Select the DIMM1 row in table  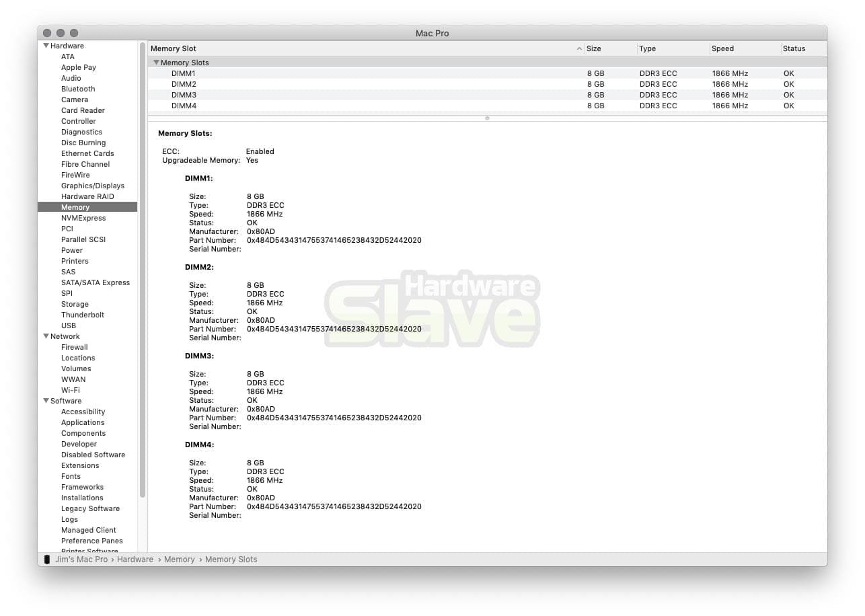(488, 73)
